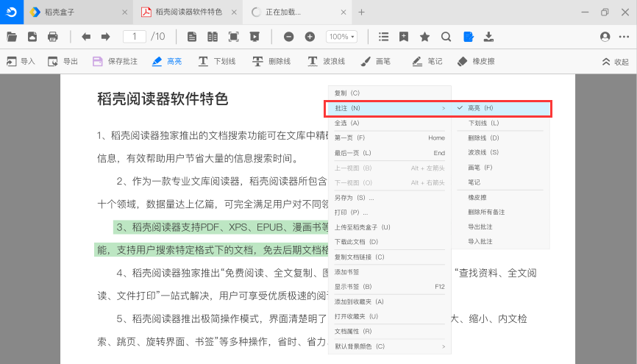This screenshot has width=637, height=364.
Task: Choose 最后一页 (L) in context menu
Action: 390,153
